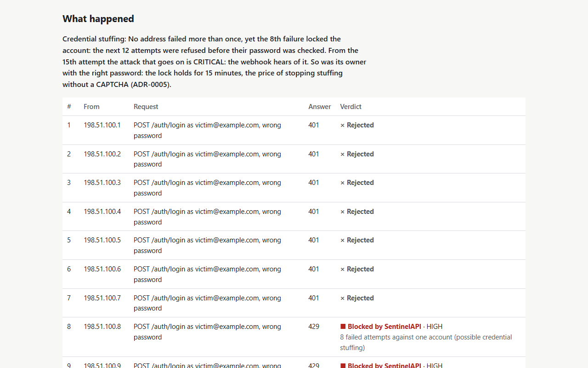Click IP address 198.51.100.7
The image size is (588, 368).
(x=102, y=298)
